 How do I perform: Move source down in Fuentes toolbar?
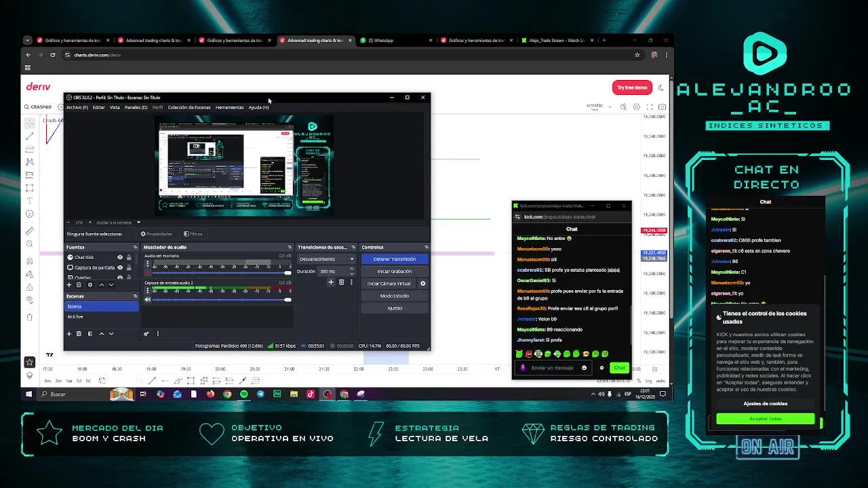111,285
